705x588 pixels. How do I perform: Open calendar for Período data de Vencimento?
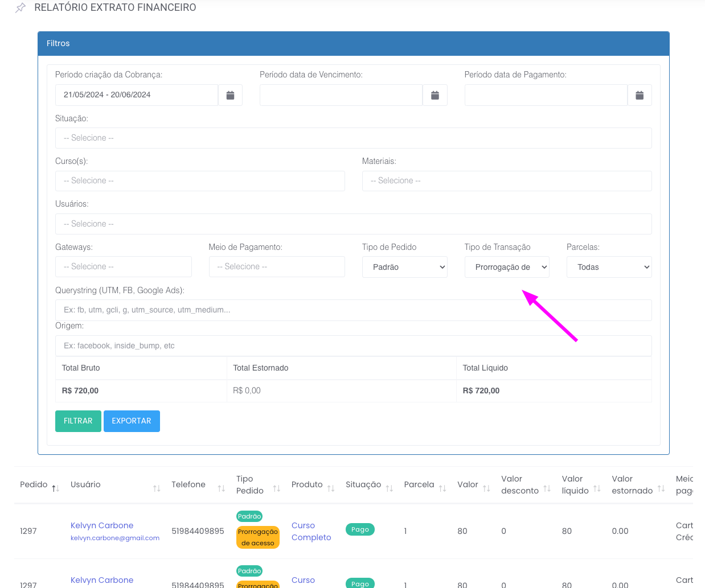coord(435,95)
